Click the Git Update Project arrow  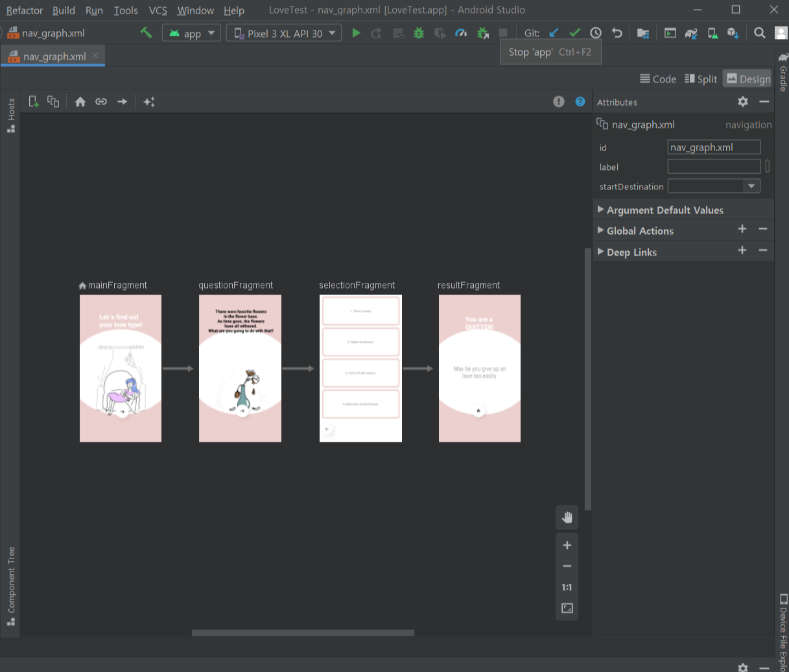click(554, 32)
